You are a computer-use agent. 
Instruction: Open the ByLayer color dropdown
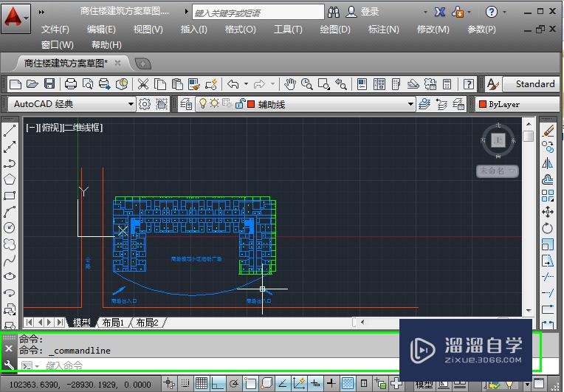click(517, 104)
